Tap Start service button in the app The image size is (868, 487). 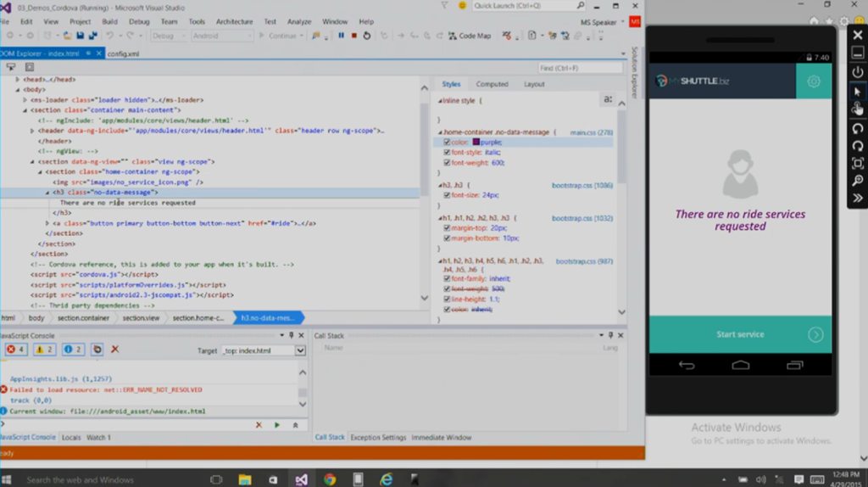pos(740,334)
